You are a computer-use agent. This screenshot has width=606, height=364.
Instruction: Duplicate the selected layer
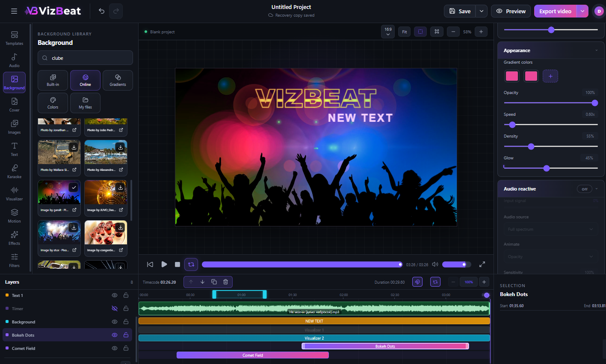coord(214,282)
